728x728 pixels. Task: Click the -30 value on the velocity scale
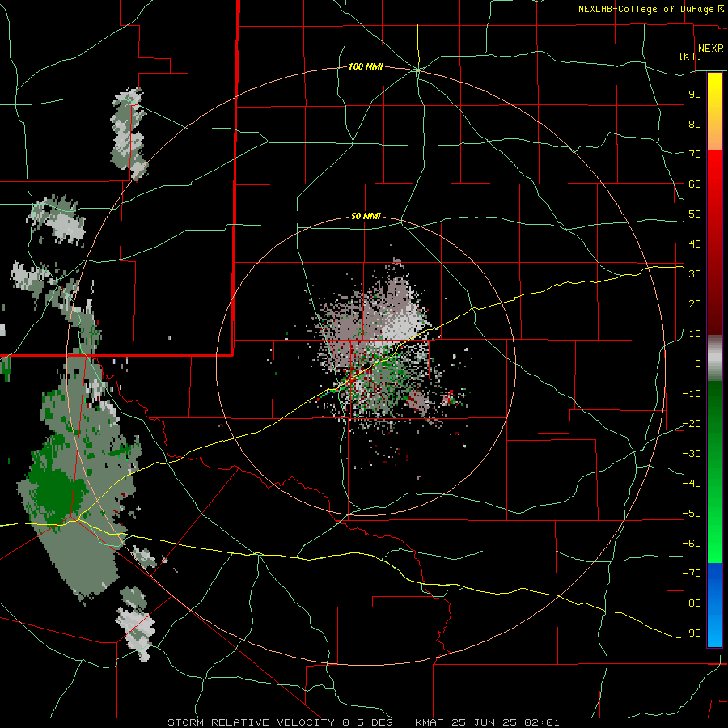coord(692,454)
